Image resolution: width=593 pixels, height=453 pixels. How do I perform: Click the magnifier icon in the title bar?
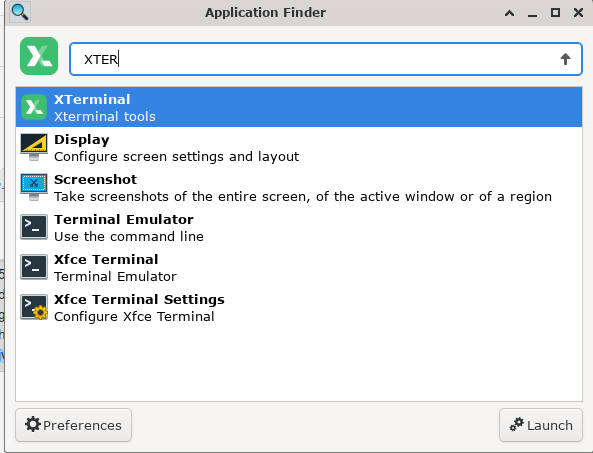(20, 12)
